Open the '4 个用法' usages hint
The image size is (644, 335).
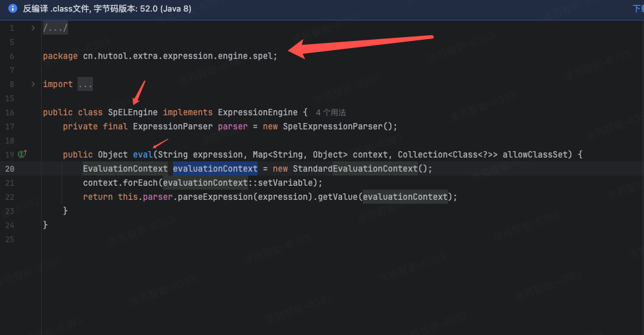coord(331,113)
